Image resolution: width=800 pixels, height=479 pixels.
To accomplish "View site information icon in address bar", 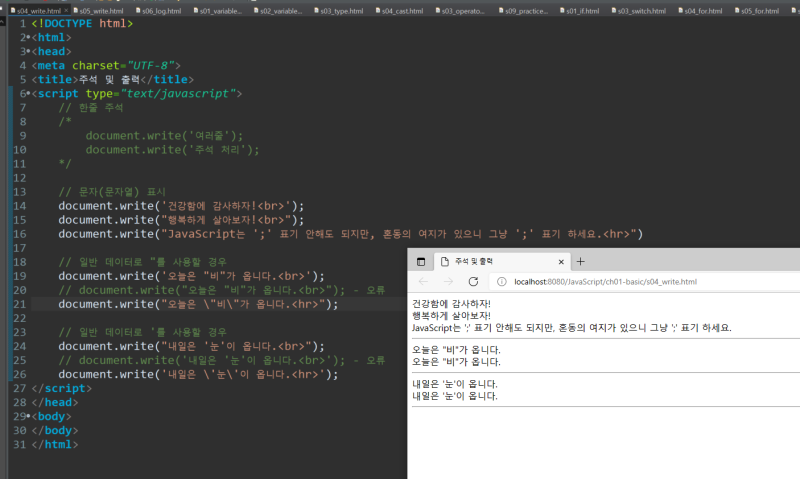I will click(x=502, y=282).
